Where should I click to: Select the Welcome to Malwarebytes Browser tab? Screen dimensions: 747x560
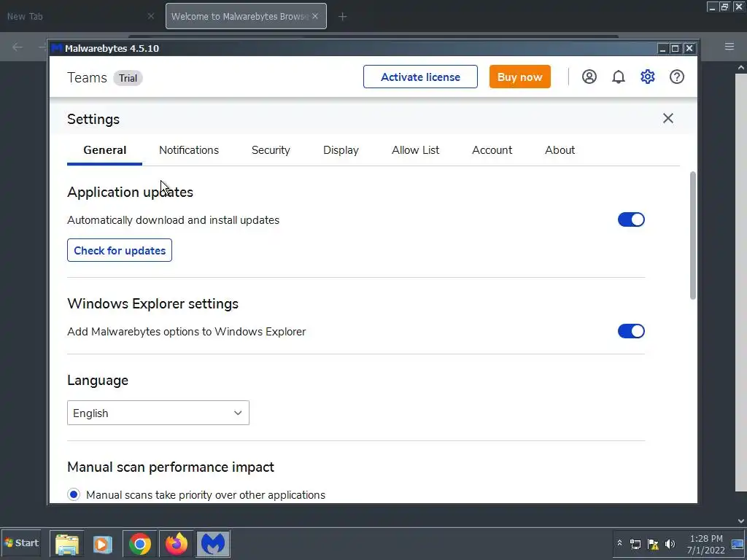[x=246, y=16]
